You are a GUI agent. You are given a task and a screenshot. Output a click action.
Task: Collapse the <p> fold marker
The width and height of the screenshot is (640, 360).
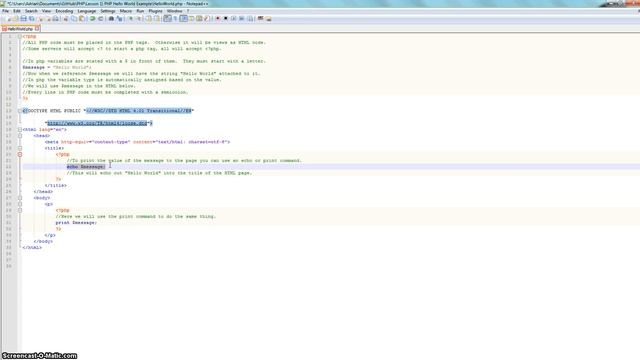[20, 204]
